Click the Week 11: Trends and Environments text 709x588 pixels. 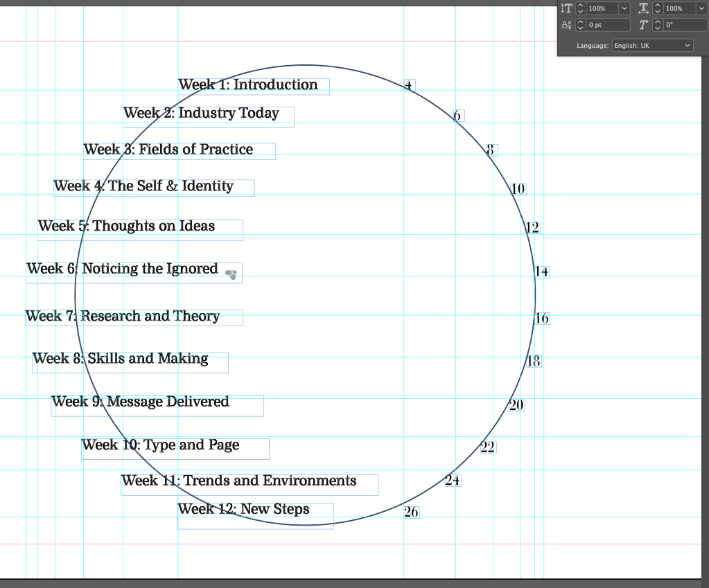click(x=239, y=481)
